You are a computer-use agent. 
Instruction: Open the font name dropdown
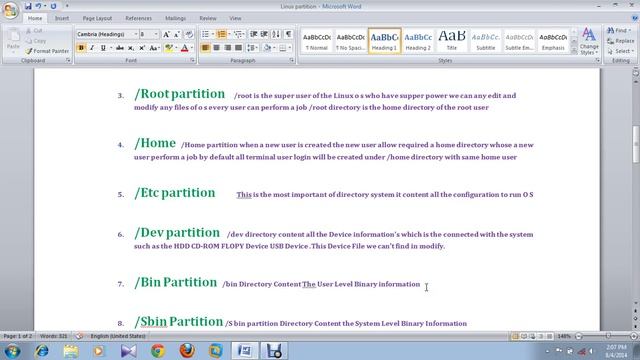(x=136, y=34)
